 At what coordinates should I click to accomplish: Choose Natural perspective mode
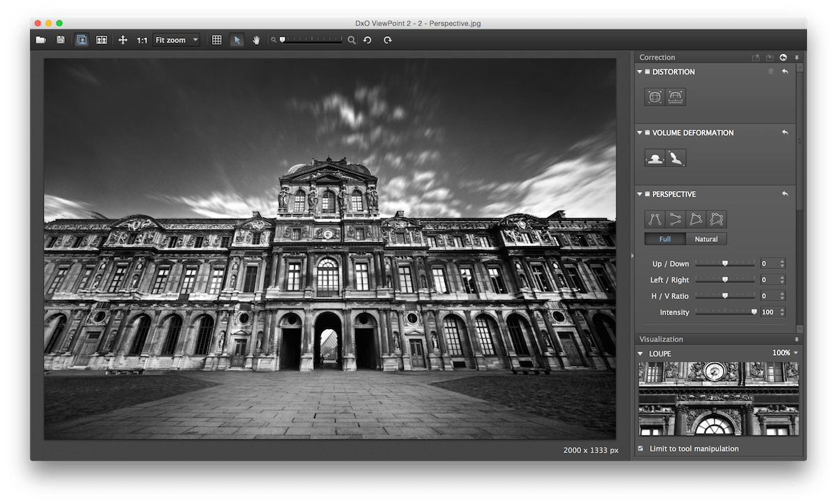[706, 239]
